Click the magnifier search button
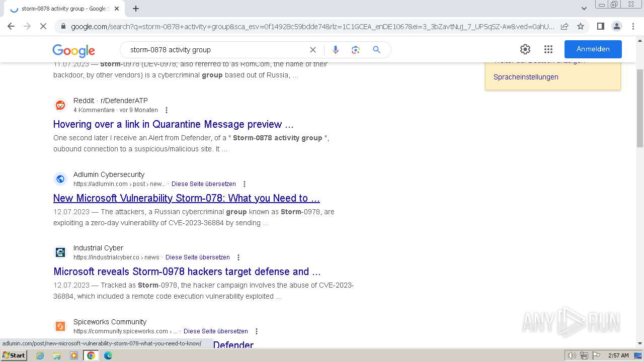This screenshot has height=362, width=644. 376,50
